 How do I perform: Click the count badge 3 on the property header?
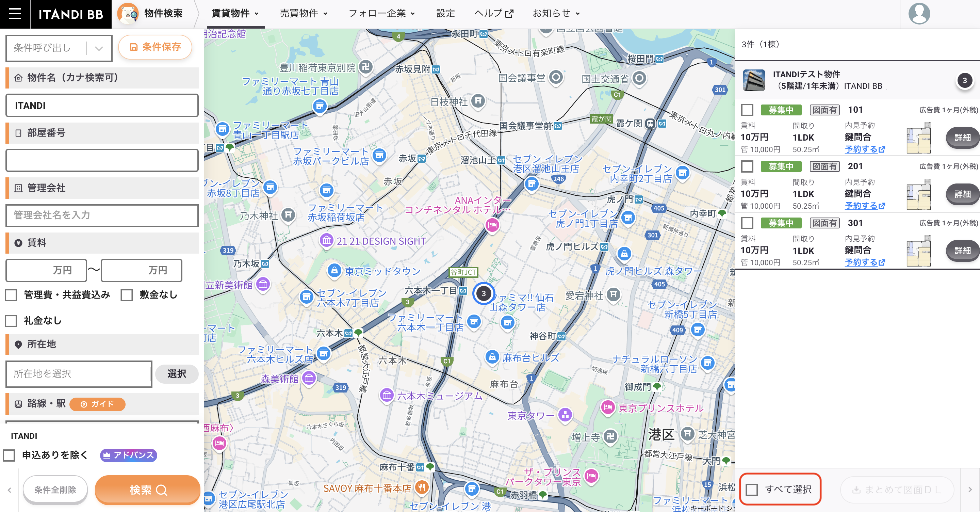point(964,81)
